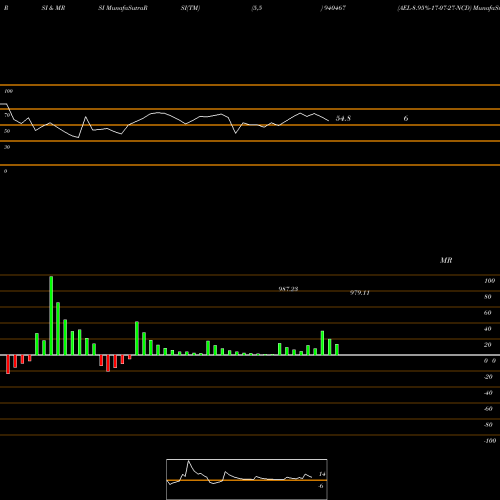The image size is (500, 500).
Task: Click the 'MR' label above histogram axis
Action: pos(446,260)
